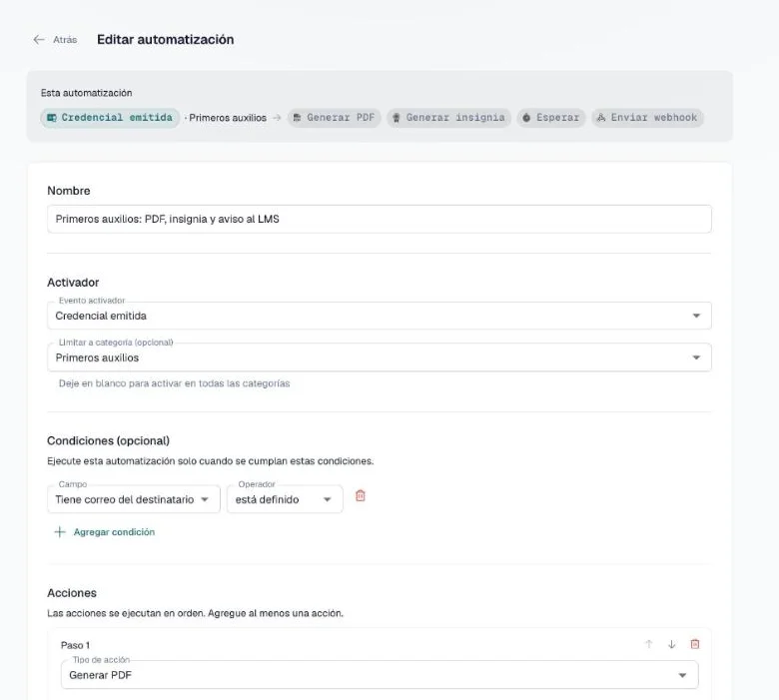The height and width of the screenshot is (700, 779).
Task: Click the Esta automatización label
Action: coord(87,93)
